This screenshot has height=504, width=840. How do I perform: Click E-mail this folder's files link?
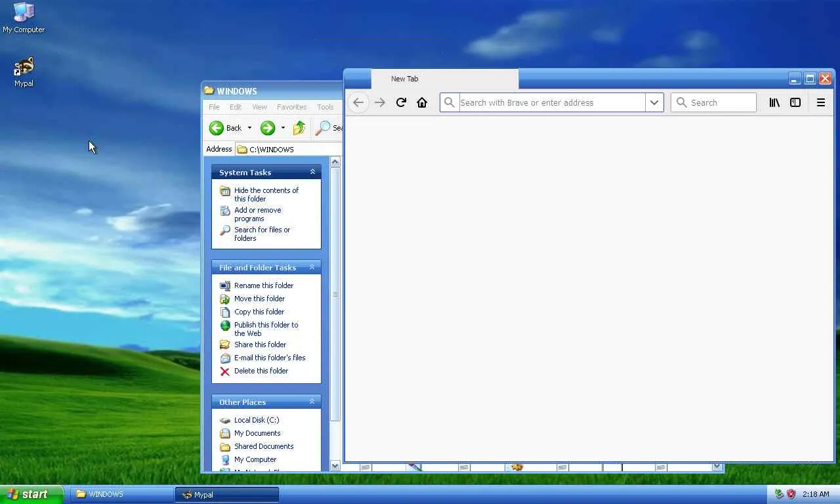coord(270,358)
